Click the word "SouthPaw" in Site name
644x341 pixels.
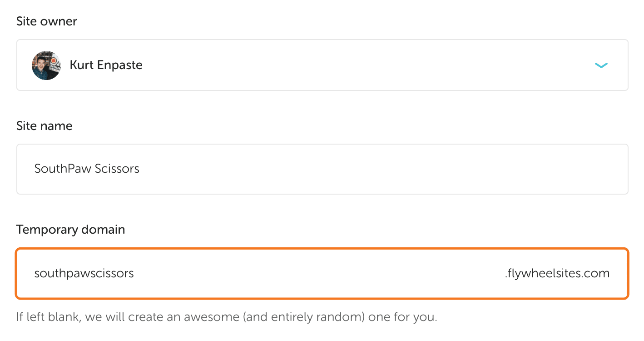pyautogui.click(x=57, y=169)
